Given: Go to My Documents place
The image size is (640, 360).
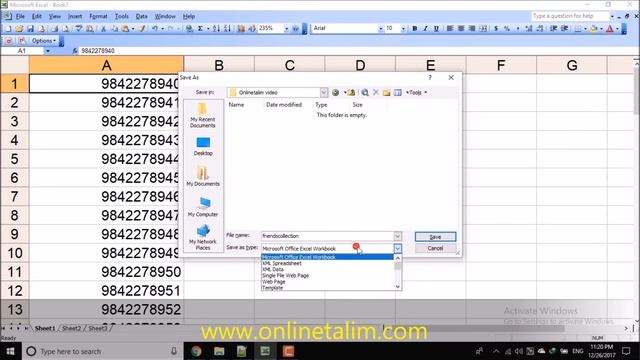Looking at the screenshot, I should pyautogui.click(x=203, y=176).
